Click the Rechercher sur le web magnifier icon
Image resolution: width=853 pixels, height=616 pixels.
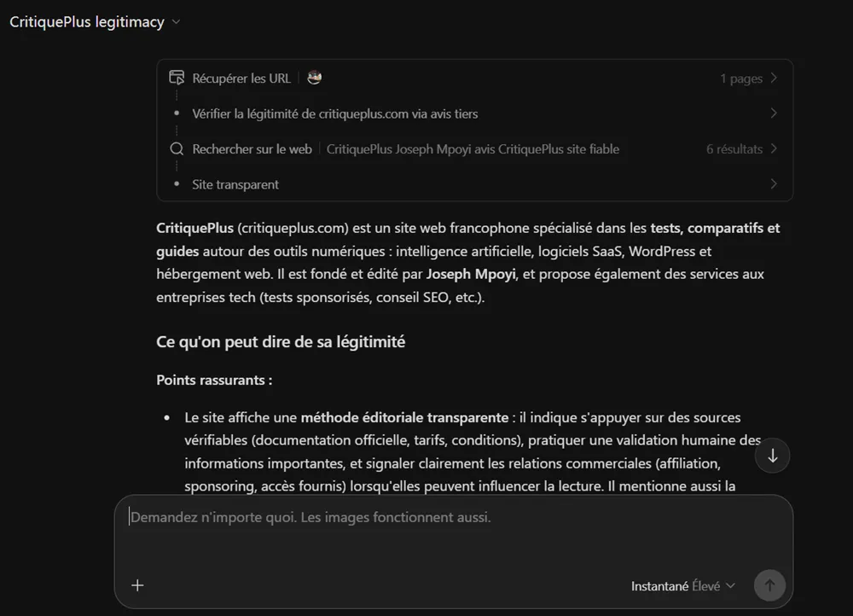click(177, 148)
